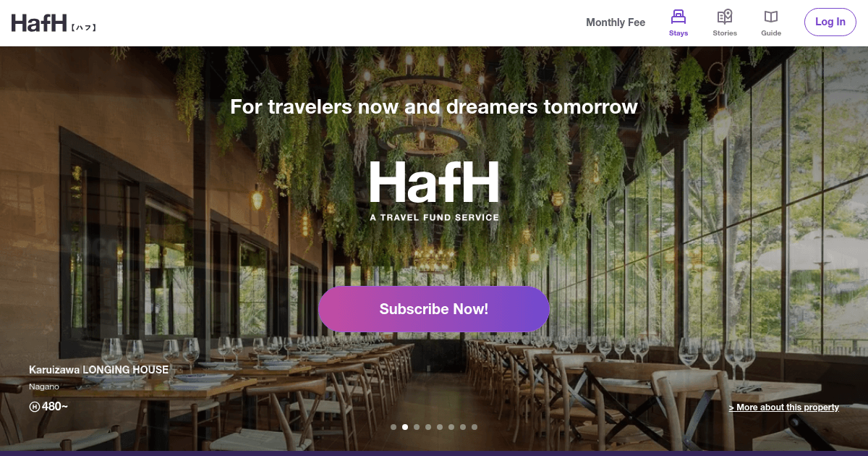The image size is (868, 456).
Task: Select the fourth carousel dot
Action: pyautogui.click(x=428, y=427)
